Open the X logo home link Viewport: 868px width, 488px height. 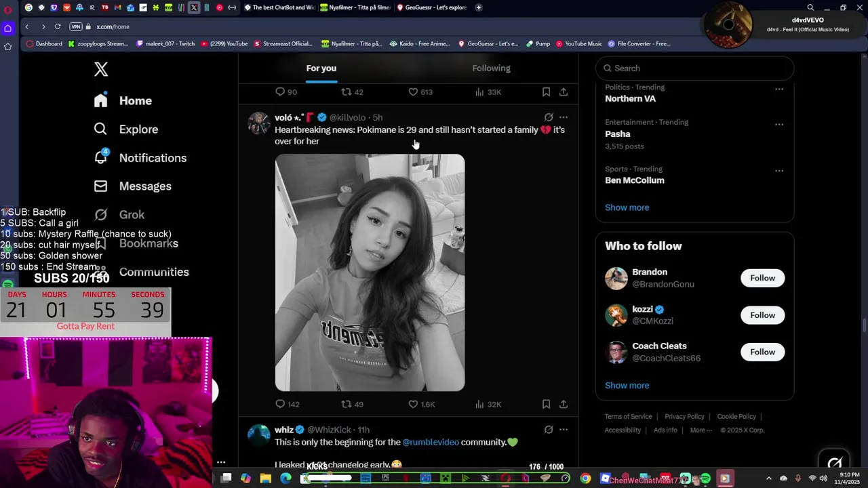tap(101, 69)
